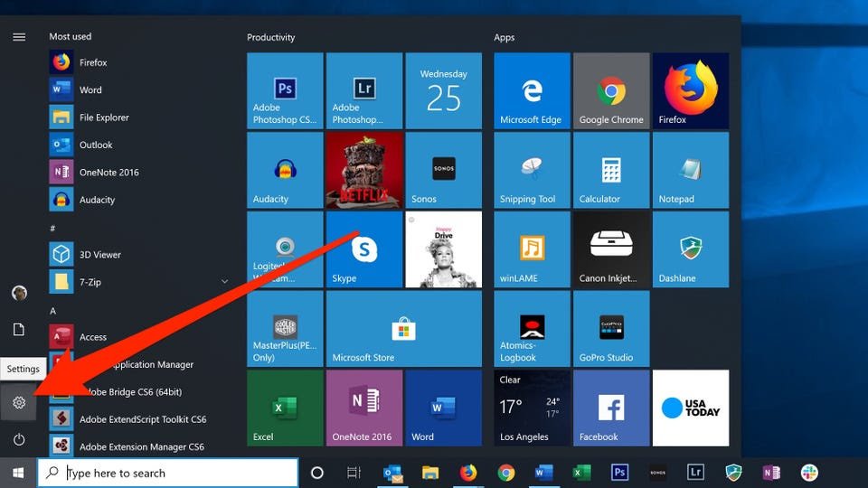Viewport: 868px width, 488px height.
Task: Open the USA Today tile
Action: (691, 408)
